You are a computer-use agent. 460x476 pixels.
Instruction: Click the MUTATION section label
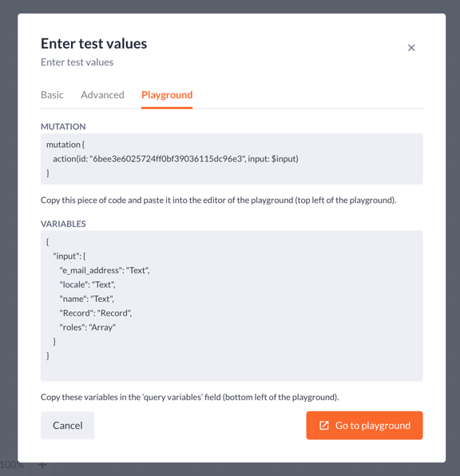coord(63,127)
